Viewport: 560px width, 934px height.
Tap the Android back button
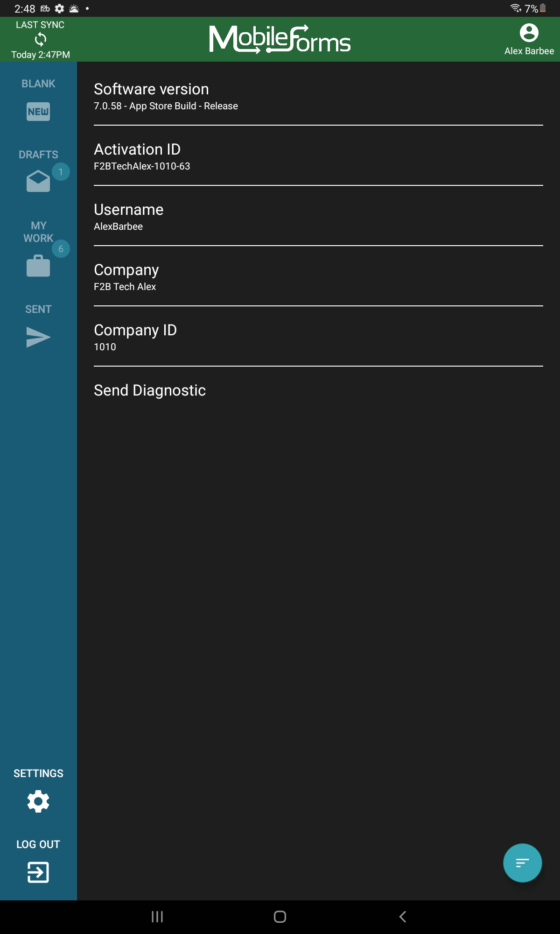point(403,917)
